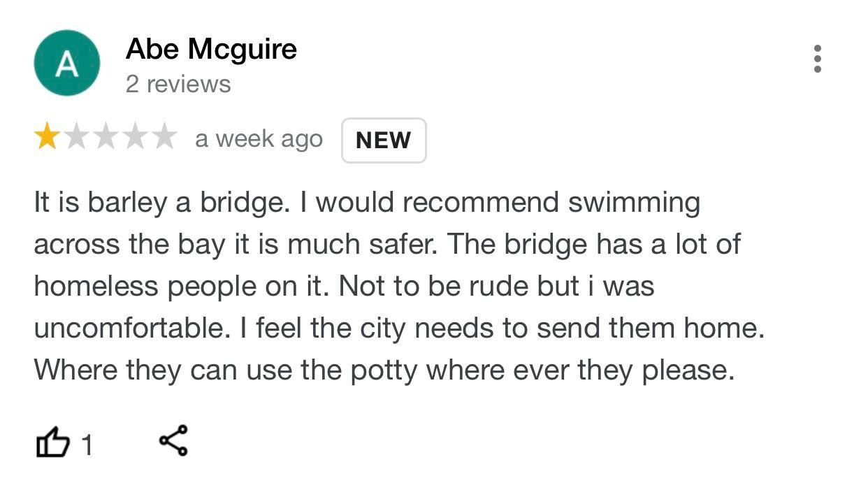Image resolution: width=868 pixels, height=504 pixels.
Task: Click the first gold star rating icon
Action: [x=48, y=137]
